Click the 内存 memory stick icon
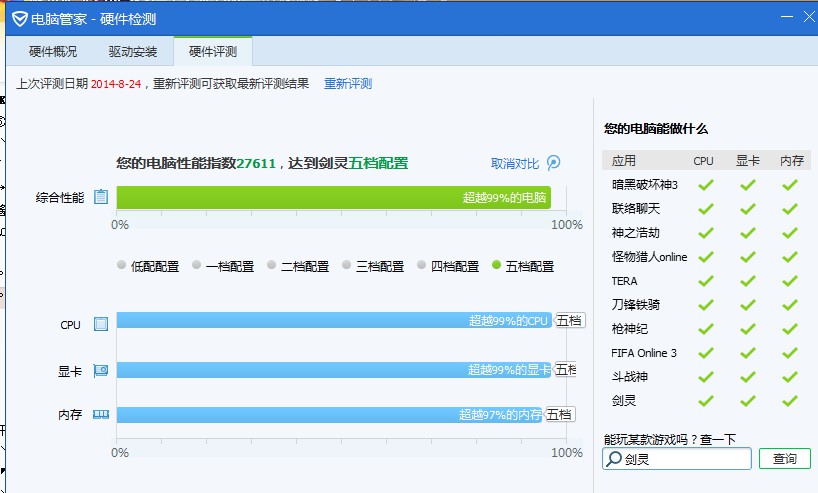 [101, 414]
